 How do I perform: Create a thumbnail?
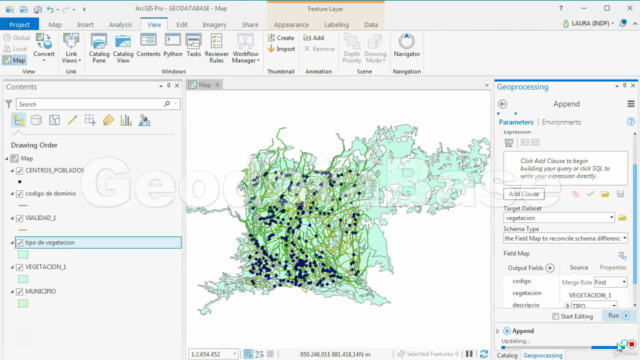click(x=281, y=38)
